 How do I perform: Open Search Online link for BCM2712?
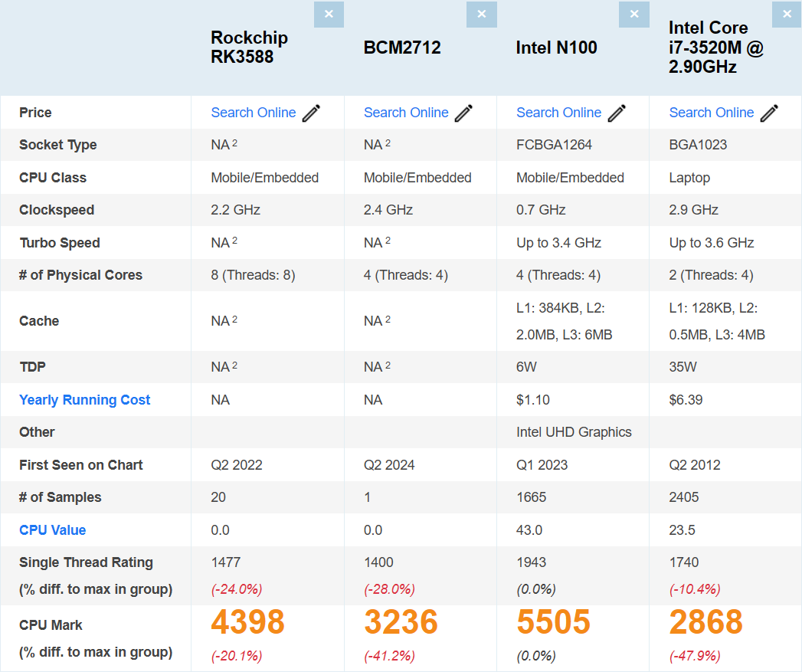pyautogui.click(x=406, y=113)
